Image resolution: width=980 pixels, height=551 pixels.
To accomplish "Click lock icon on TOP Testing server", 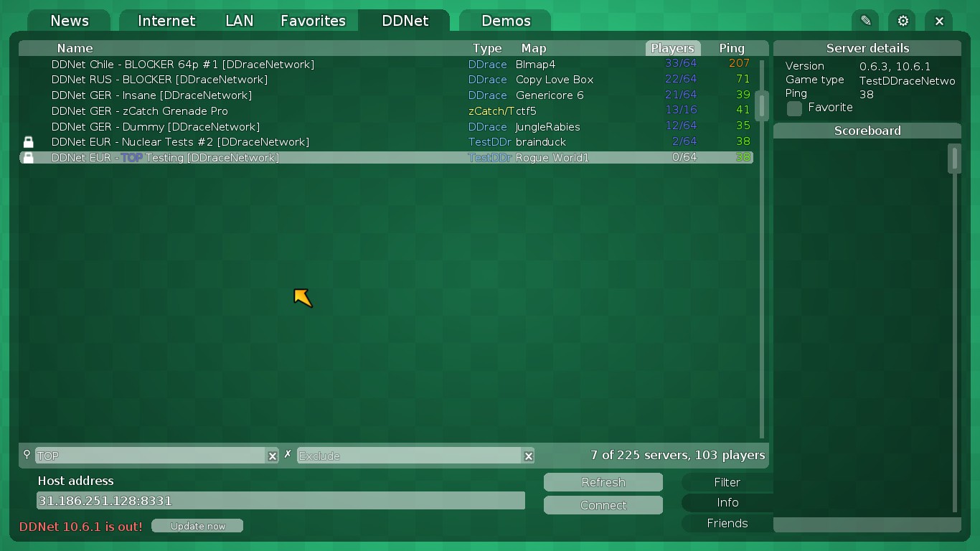I will [x=28, y=158].
